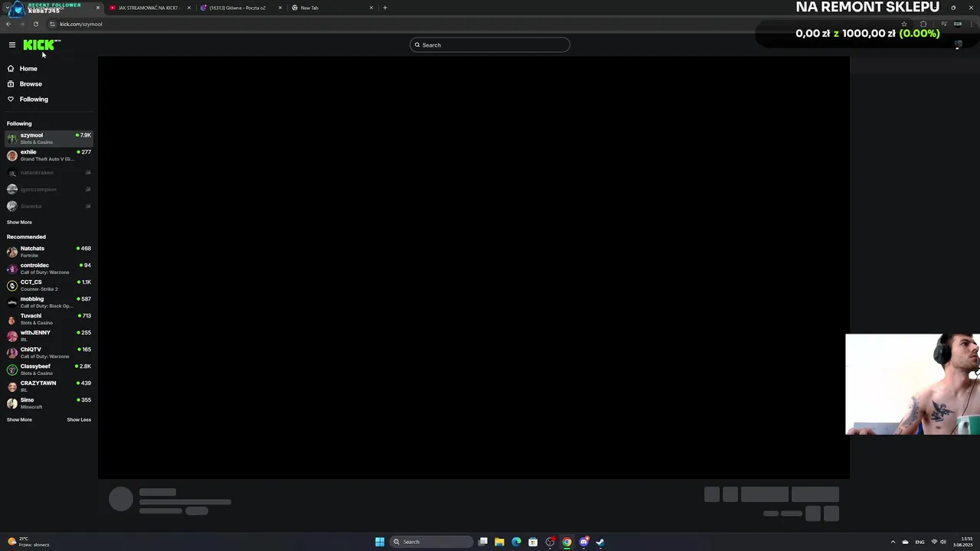Open the weather widget on the taskbar
The height and width of the screenshot is (551, 980).
coord(29,542)
